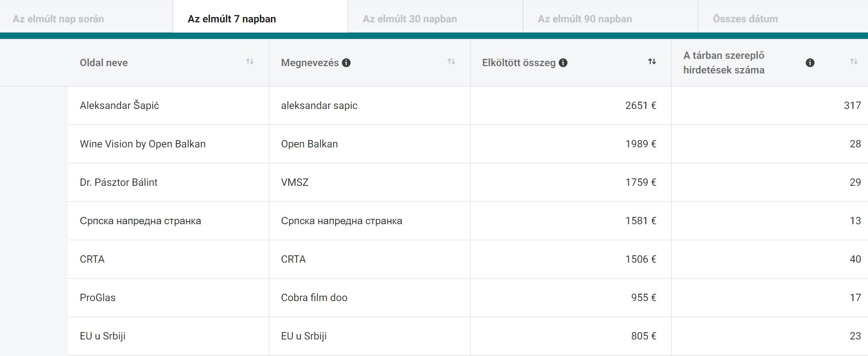Select Az elmúlt 7 napban tab

tap(232, 19)
